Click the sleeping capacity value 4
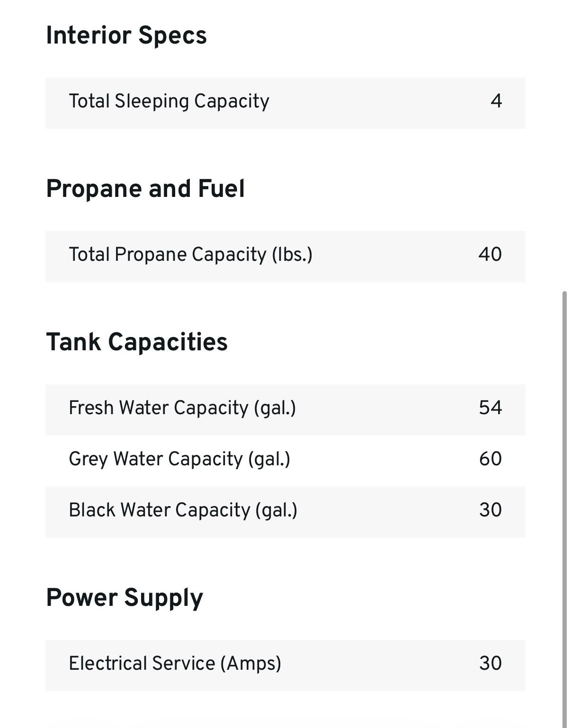 pos(496,101)
